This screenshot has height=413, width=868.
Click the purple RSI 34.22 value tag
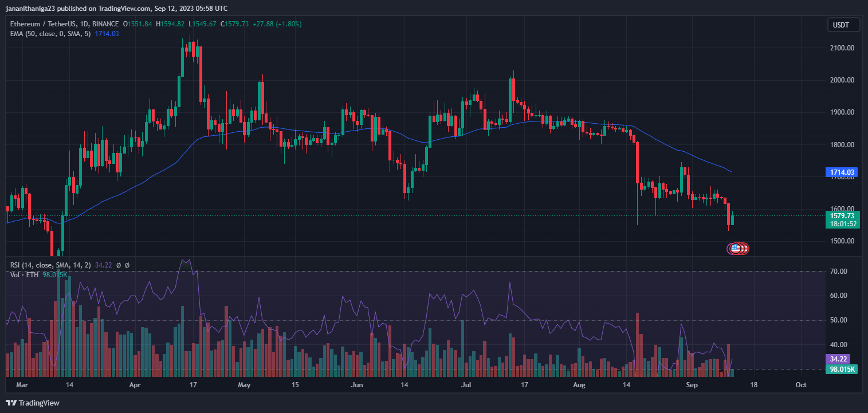840,359
